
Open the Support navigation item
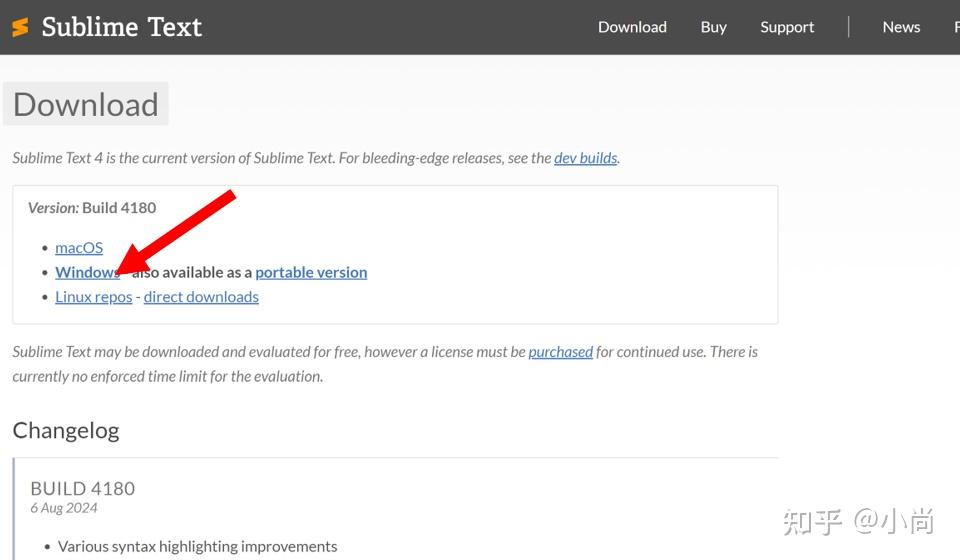[787, 27]
